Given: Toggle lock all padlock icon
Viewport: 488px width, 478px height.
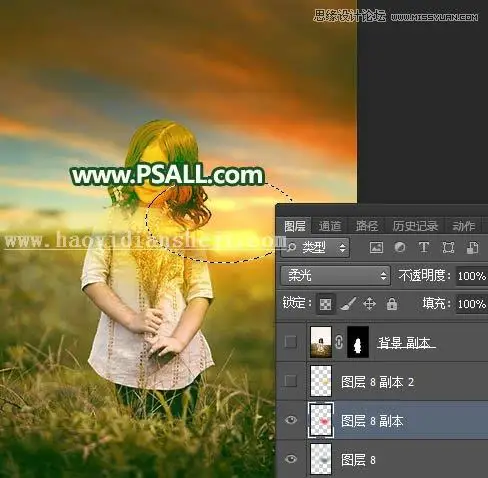Looking at the screenshot, I should (x=392, y=304).
